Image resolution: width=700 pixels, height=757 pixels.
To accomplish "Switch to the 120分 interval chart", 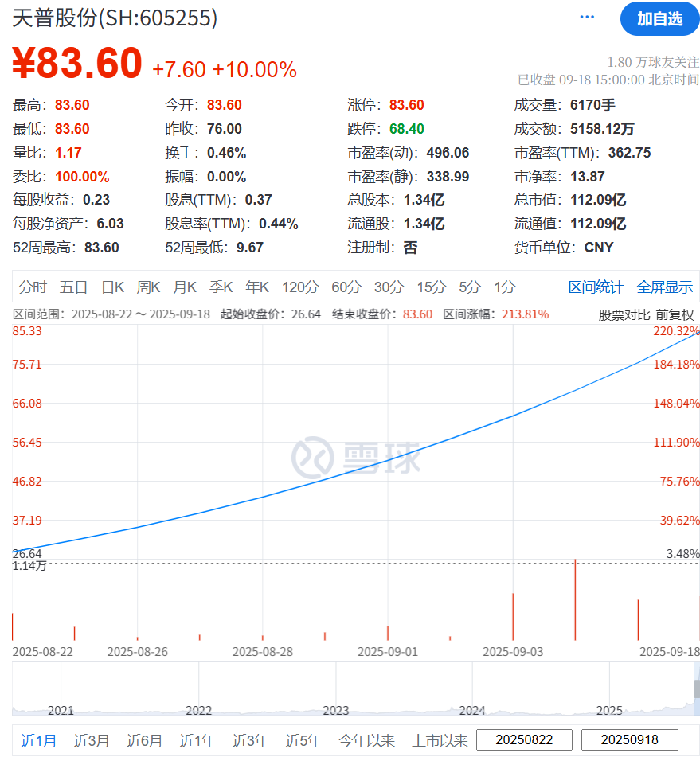I will (x=300, y=287).
